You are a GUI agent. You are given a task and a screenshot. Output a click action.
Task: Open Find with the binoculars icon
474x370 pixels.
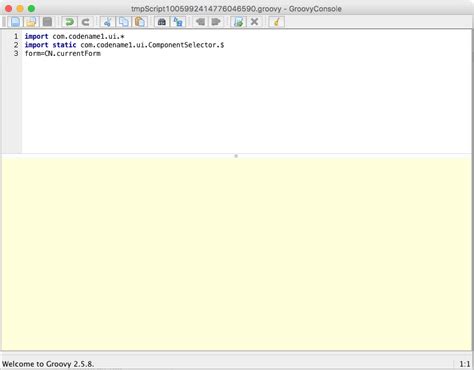click(162, 22)
